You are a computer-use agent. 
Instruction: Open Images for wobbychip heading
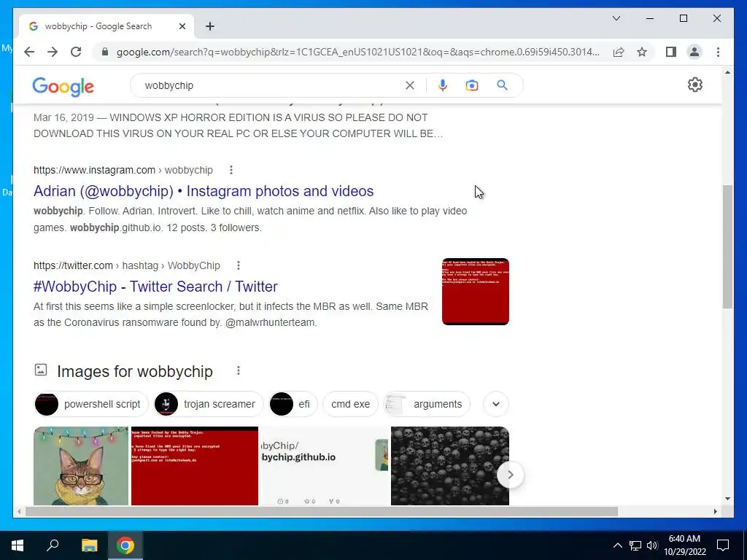[x=135, y=371]
